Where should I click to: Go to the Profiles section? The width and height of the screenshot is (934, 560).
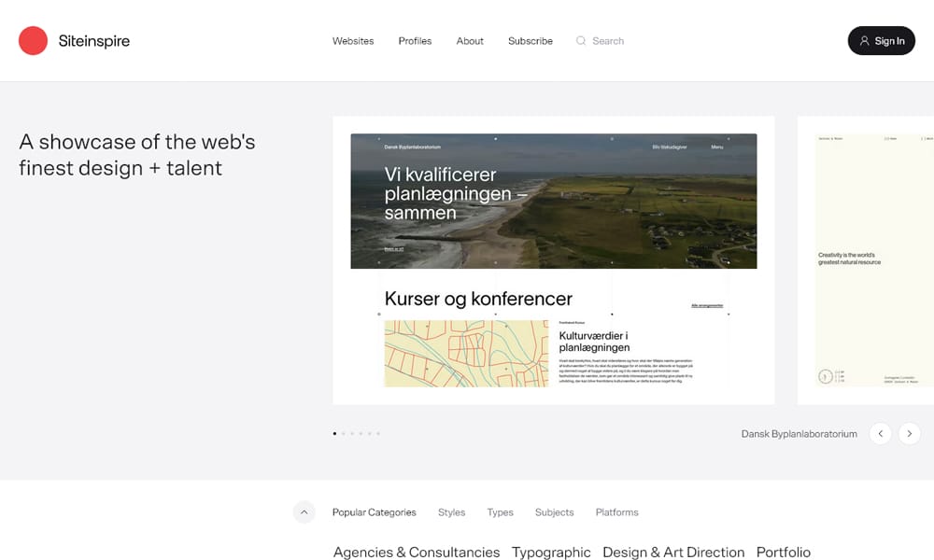pyautogui.click(x=415, y=40)
